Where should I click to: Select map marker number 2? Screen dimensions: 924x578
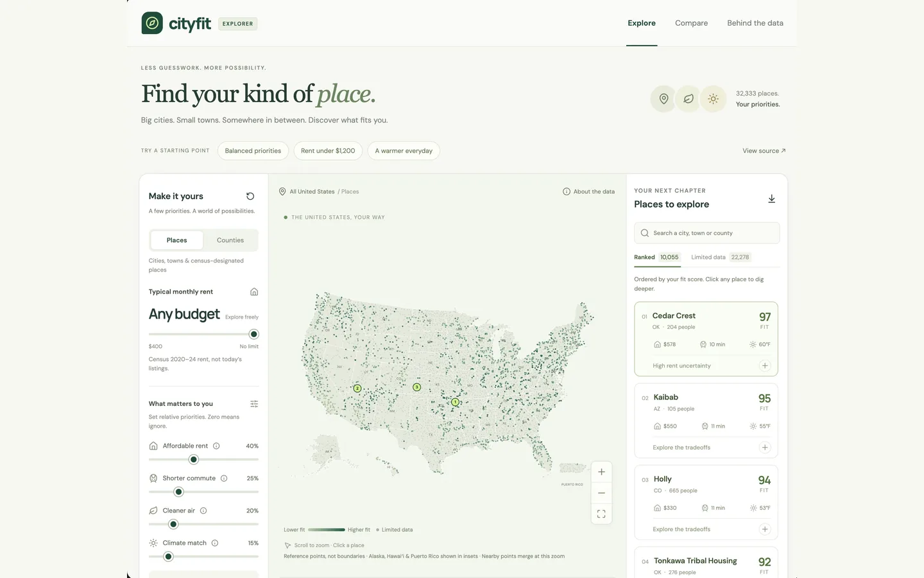coord(357,389)
